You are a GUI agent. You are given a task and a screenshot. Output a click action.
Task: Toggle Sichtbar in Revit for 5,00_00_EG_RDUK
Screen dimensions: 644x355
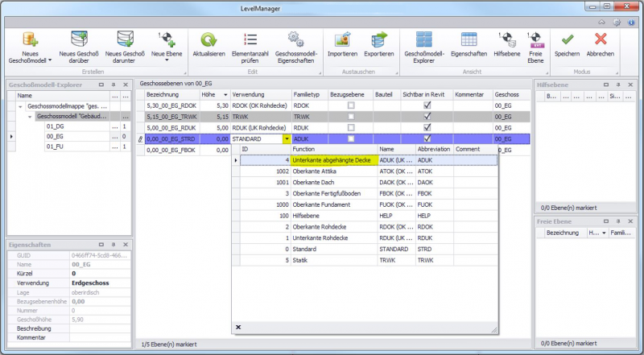(427, 127)
